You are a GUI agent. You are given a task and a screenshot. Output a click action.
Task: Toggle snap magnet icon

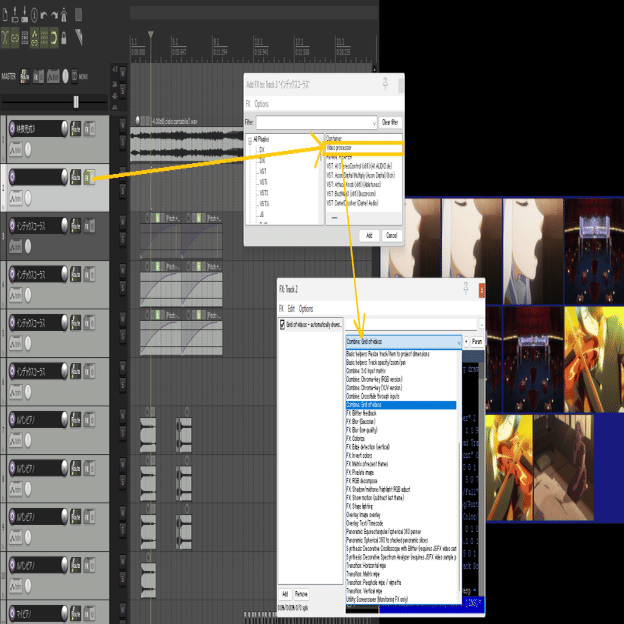pos(54,38)
